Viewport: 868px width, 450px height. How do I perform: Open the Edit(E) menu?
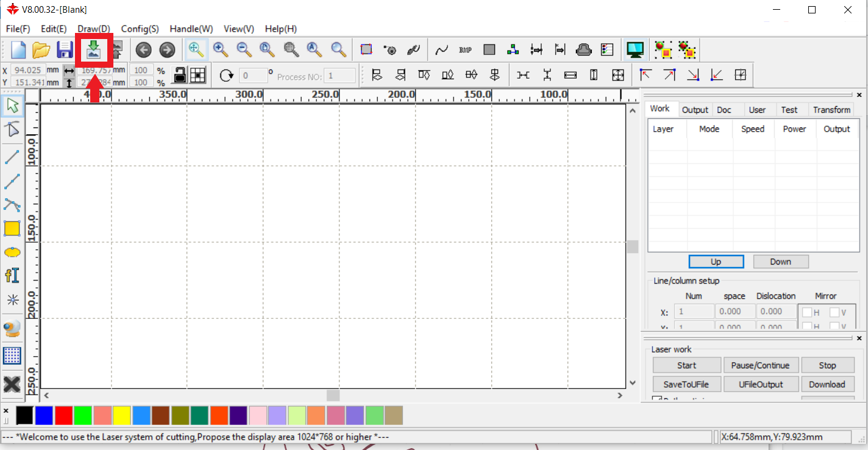[54, 29]
